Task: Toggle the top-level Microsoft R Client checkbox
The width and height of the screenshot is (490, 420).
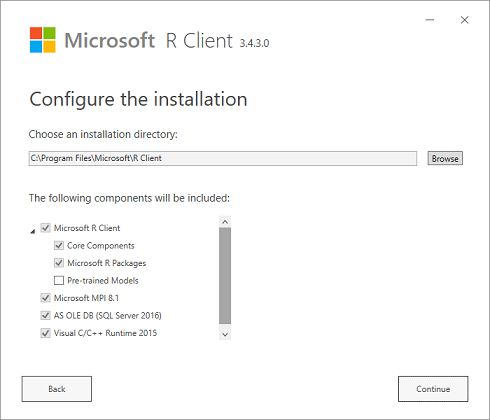Action: tap(45, 228)
